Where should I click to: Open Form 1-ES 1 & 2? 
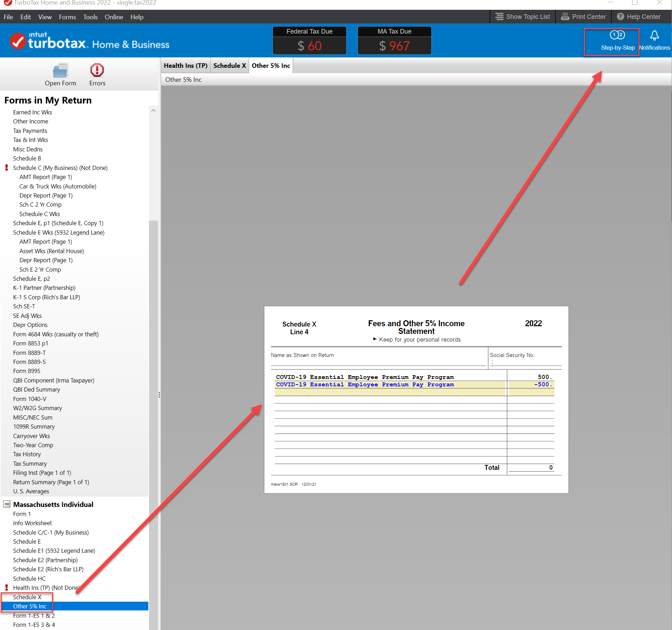34,616
